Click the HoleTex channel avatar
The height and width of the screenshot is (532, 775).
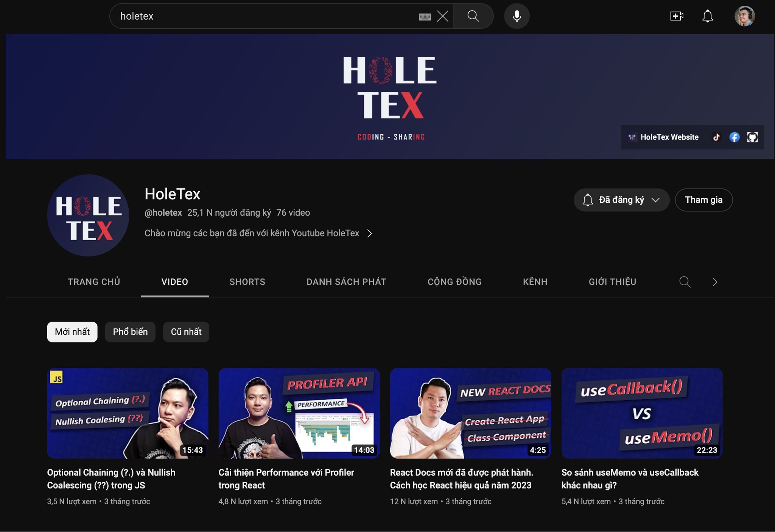pyautogui.click(x=88, y=215)
